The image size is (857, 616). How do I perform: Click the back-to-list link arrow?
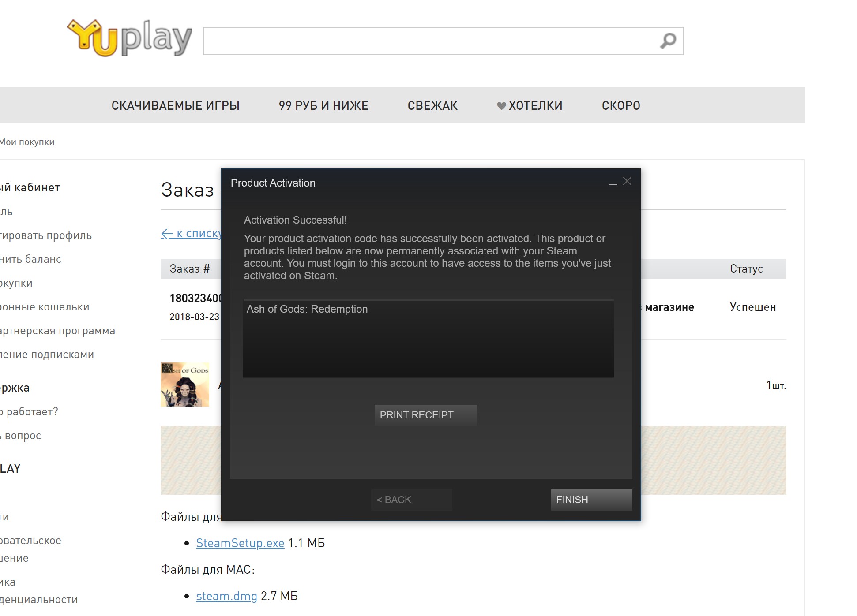tap(167, 234)
